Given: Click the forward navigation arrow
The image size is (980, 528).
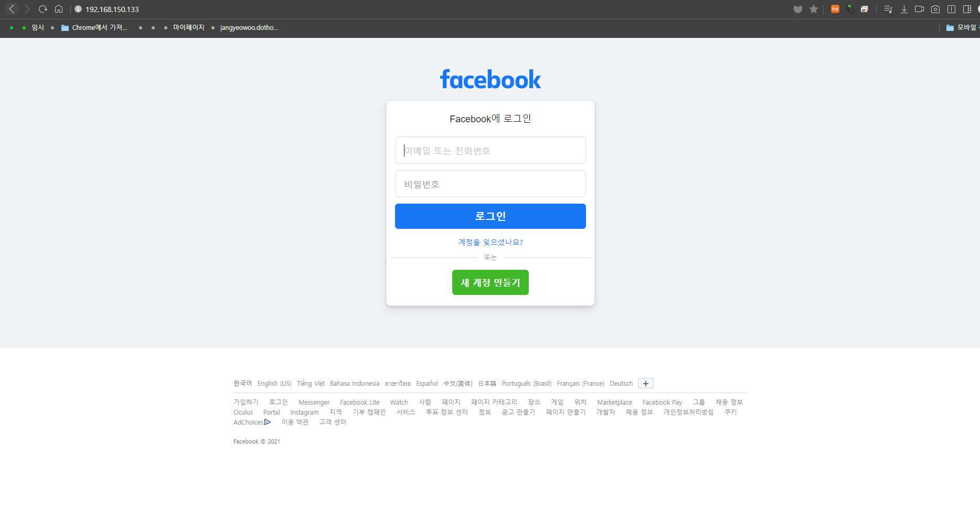Looking at the screenshot, I should 27,9.
